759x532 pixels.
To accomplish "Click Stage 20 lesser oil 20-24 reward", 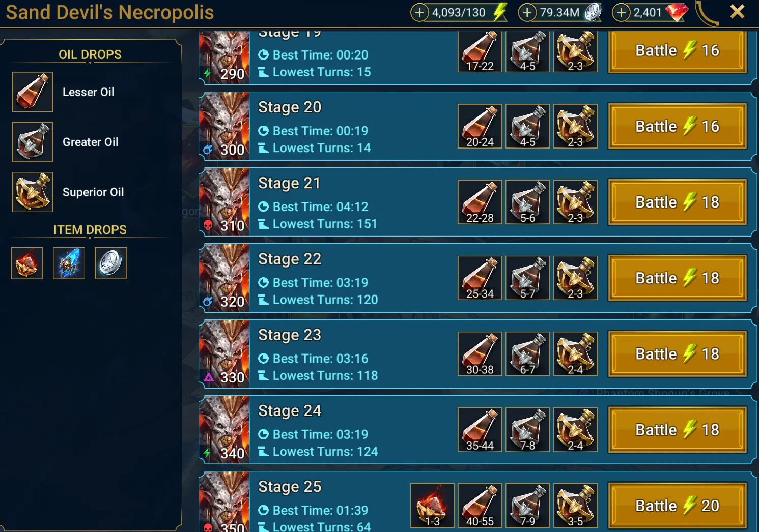I will (x=480, y=126).
